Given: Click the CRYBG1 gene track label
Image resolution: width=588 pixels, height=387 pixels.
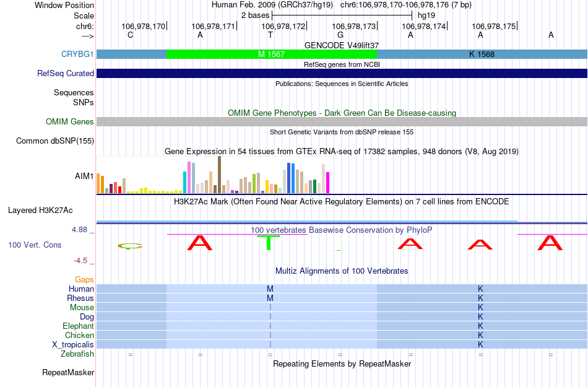Looking at the screenshot, I should click(x=77, y=54).
